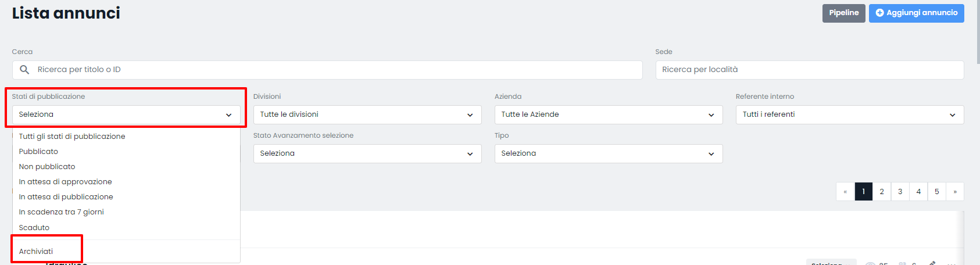Type in the Ricerca per titolo field
This screenshot has width=980, height=265.
(x=337, y=70)
